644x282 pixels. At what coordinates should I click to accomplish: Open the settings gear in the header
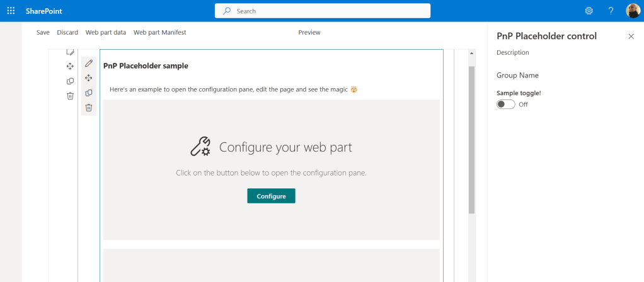(589, 11)
